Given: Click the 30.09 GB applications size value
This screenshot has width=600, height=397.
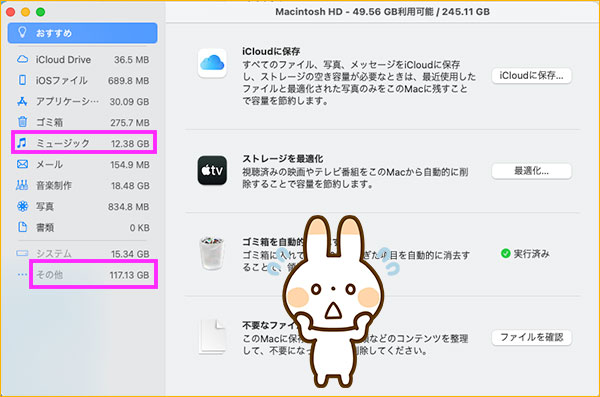Looking at the screenshot, I should point(129,102).
